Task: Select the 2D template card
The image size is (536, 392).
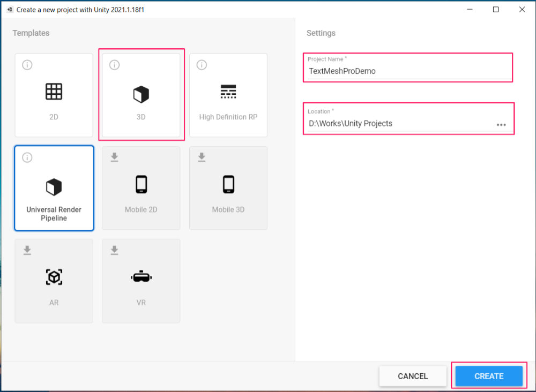Action: (54, 95)
